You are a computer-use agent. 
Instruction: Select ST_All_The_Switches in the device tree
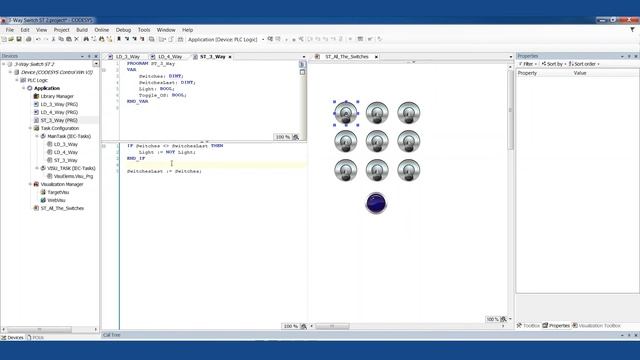(59, 208)
